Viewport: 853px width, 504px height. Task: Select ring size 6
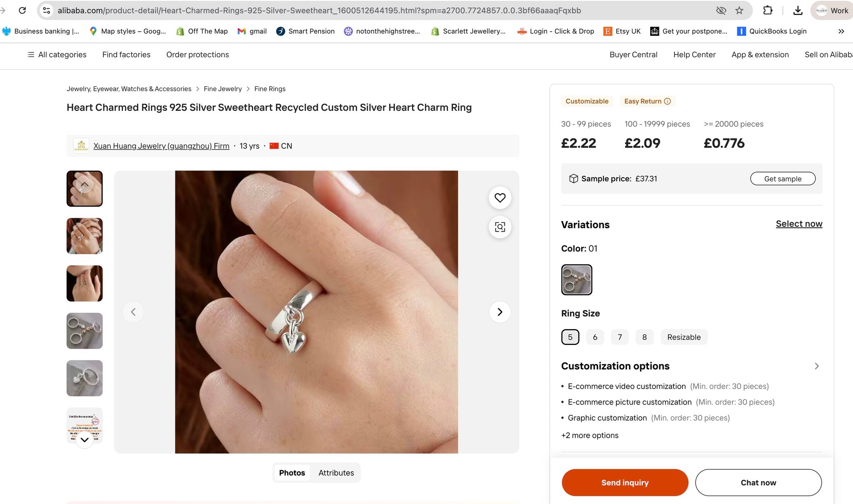tap(595, 337)
